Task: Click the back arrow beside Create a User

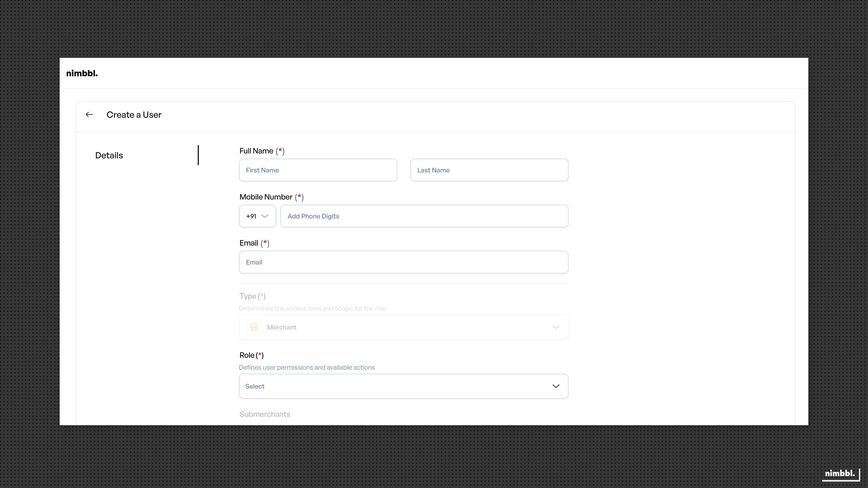Action: [89, 114]
